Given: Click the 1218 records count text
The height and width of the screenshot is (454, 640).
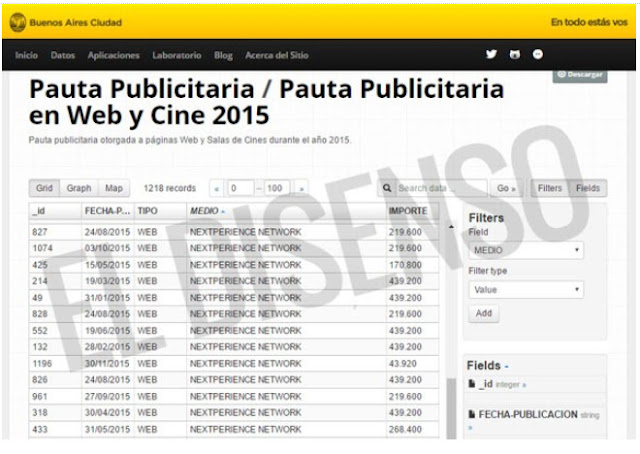Looking at the screenshot, I should (169, 188).
